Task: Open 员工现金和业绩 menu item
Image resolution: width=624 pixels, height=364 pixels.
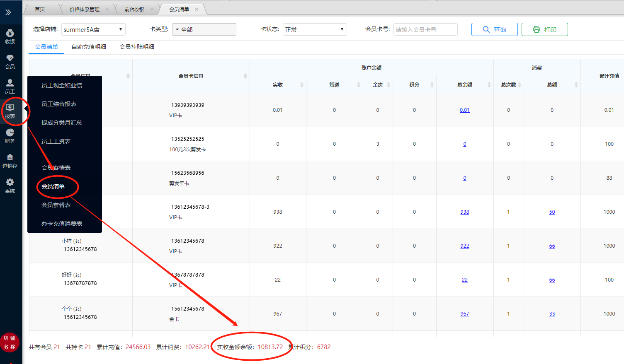Action: [62, 85]
